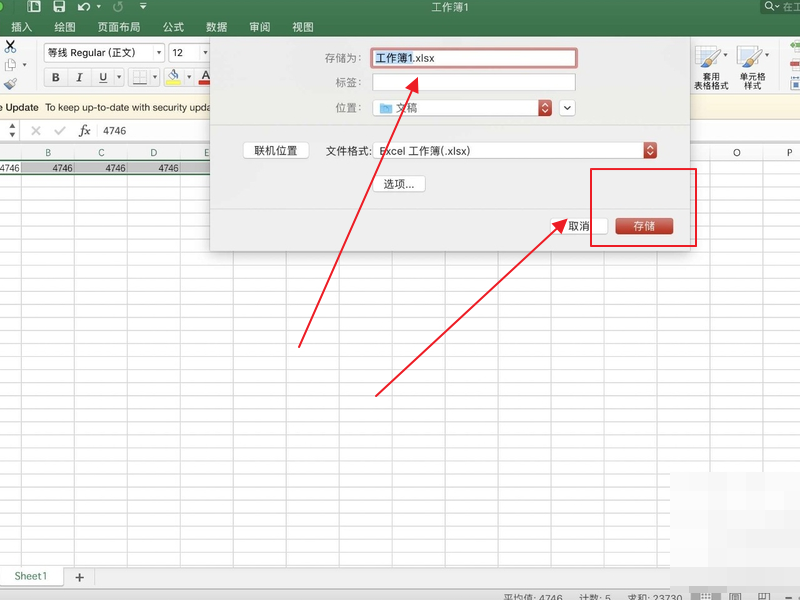This screenshot has height=600, width=800.
Task: Click cell D1 containing 4746
Action: coord(154,168)
